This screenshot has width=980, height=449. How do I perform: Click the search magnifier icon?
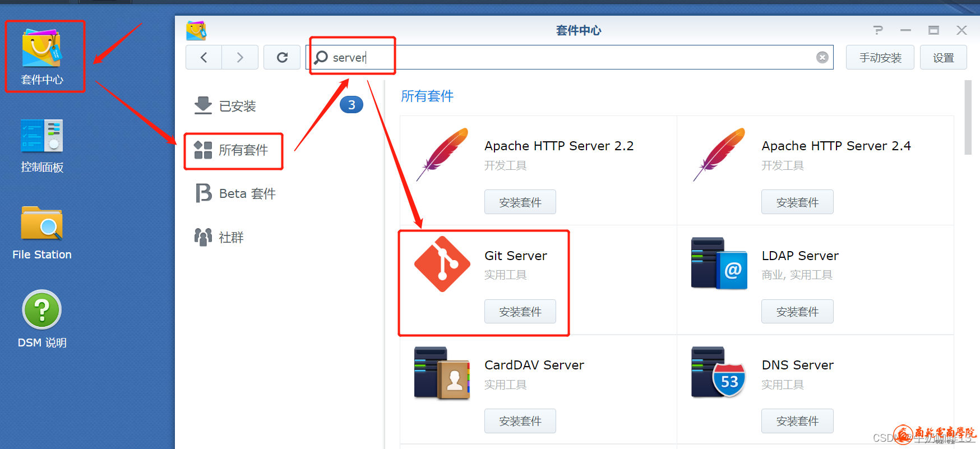coord(321,57)
